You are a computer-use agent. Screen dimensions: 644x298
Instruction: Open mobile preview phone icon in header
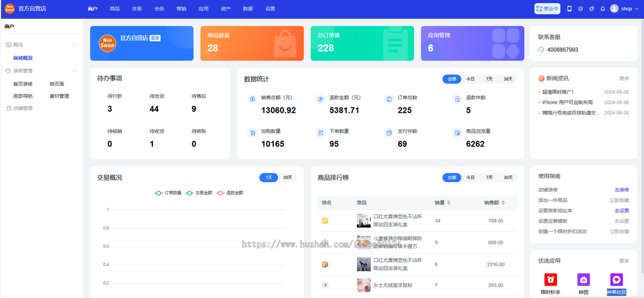pyautogui.click(x=569, y=9)
